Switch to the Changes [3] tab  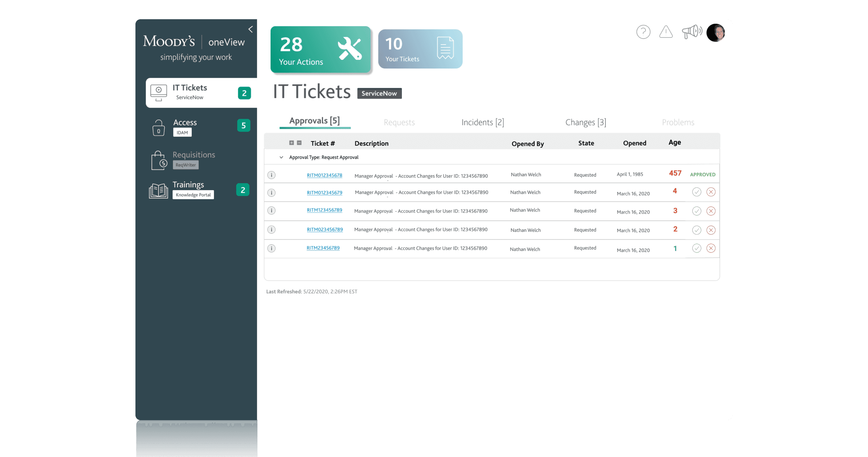pos(586,122)
